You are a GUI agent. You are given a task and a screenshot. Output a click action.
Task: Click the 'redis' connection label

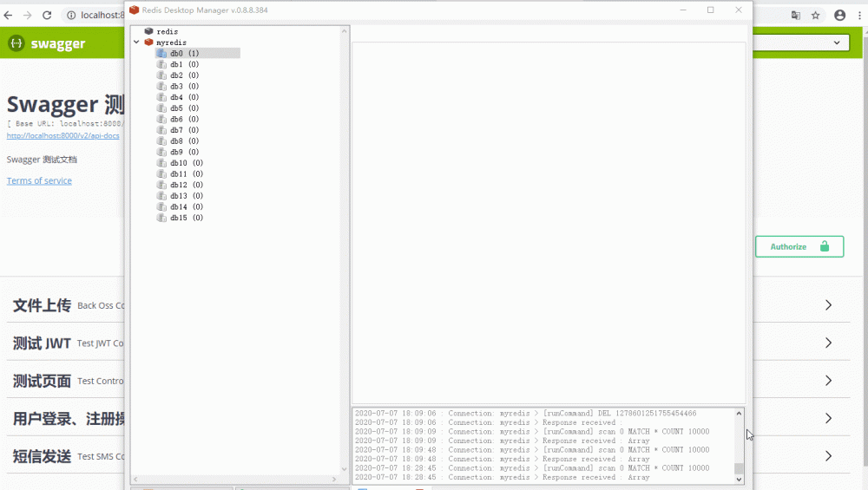tap(168, 32)
